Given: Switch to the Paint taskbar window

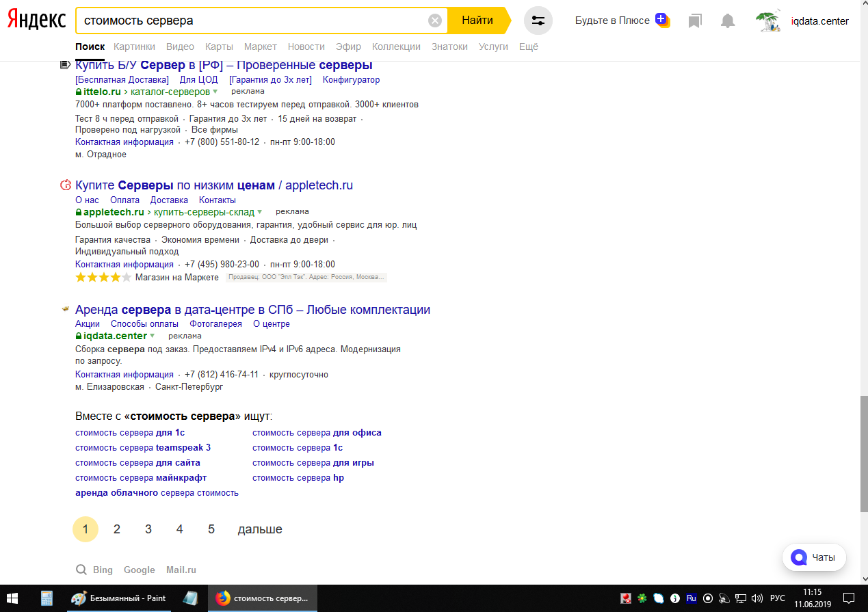Looking at the screenshot, I should pyautogui.click(x=119, y=598).
